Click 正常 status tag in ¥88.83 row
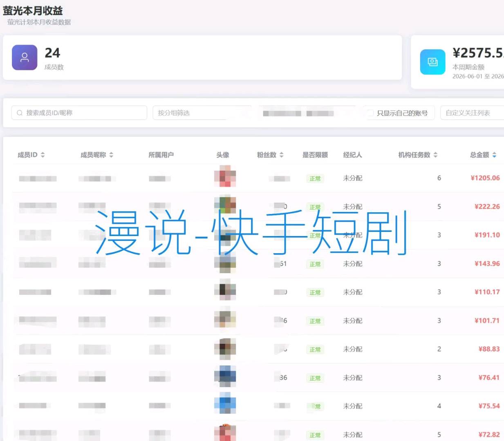504x441 pixels. pyautogui.click(x=315, y=350)
